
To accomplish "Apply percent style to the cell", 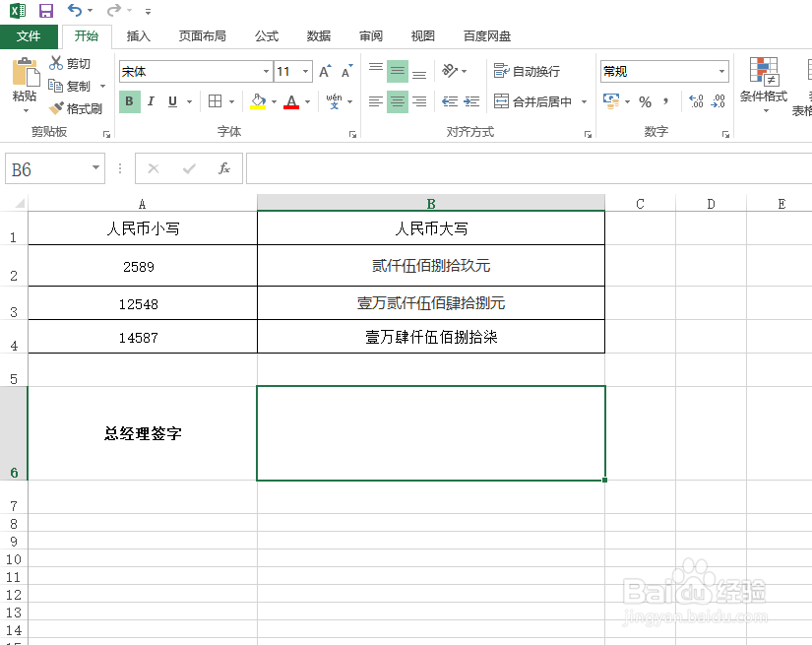I will click(645, 101).
